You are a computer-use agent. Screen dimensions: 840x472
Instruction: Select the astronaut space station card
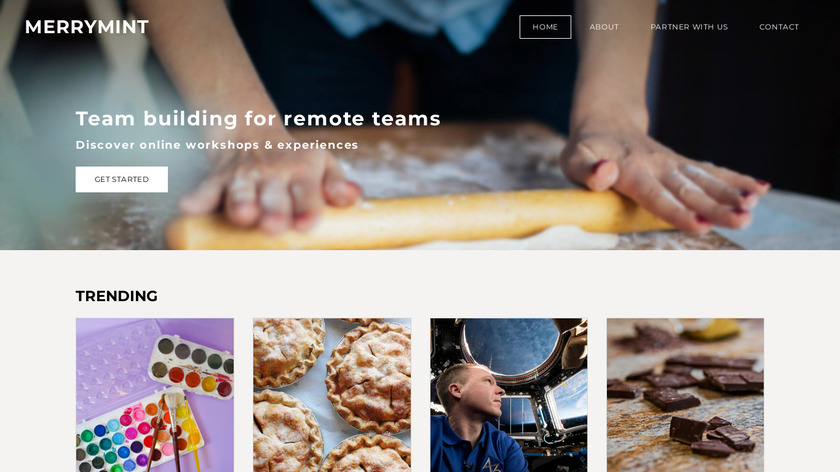tap(508, 395)
